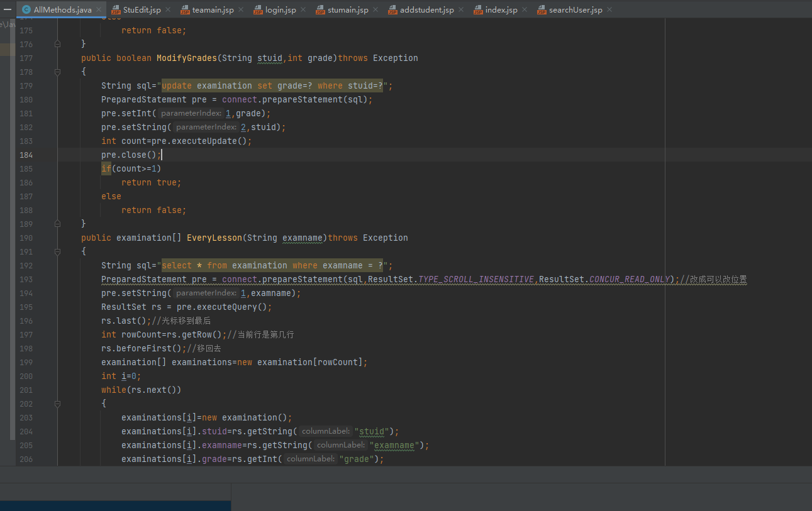The image size is (812, 511).
Task: Click the JSP file icon on login.jsp tab
Action: pyautogui.click(x=259, y=10)
